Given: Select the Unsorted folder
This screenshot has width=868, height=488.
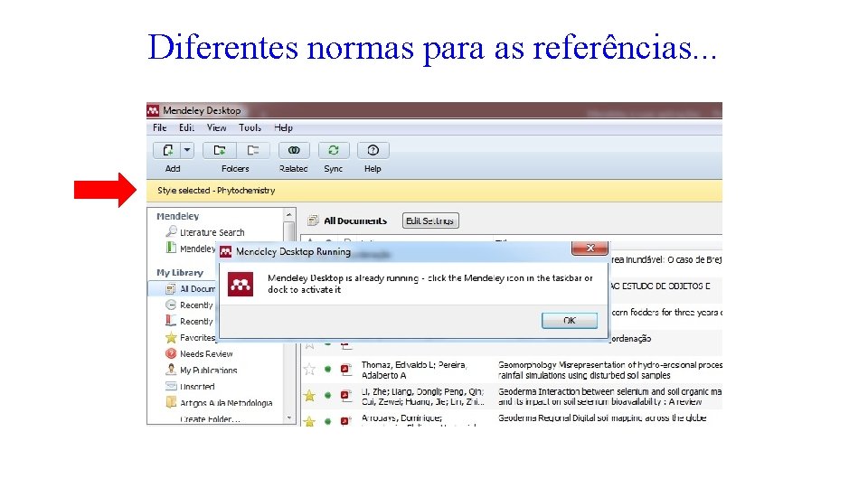Looking at the screenshot, I should coord(197,386).
